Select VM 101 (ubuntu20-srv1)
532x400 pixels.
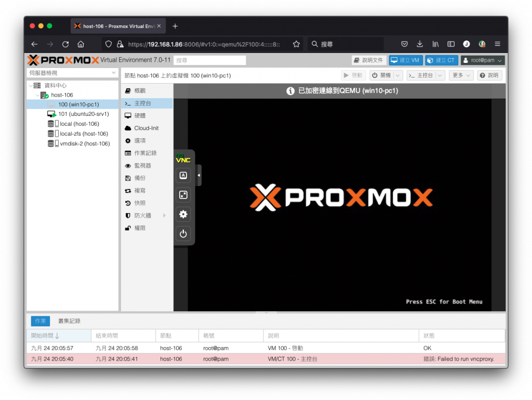(72, 114)
